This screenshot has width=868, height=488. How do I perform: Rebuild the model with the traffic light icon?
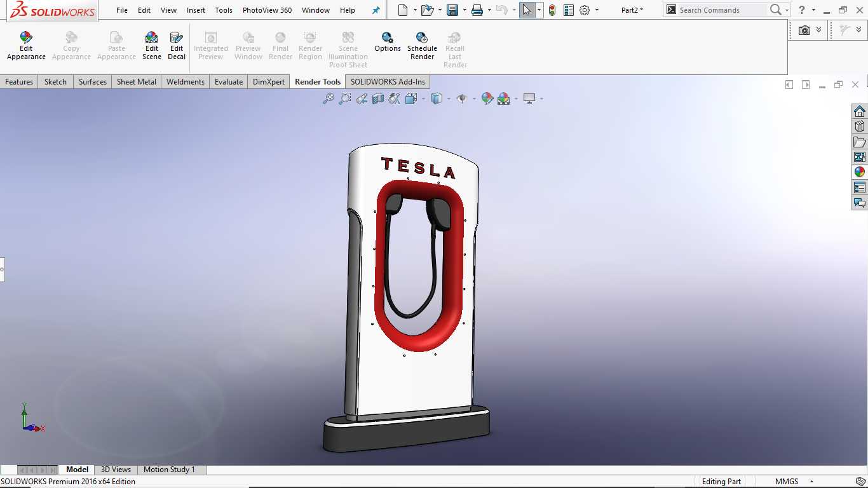[x=552, y=10]
